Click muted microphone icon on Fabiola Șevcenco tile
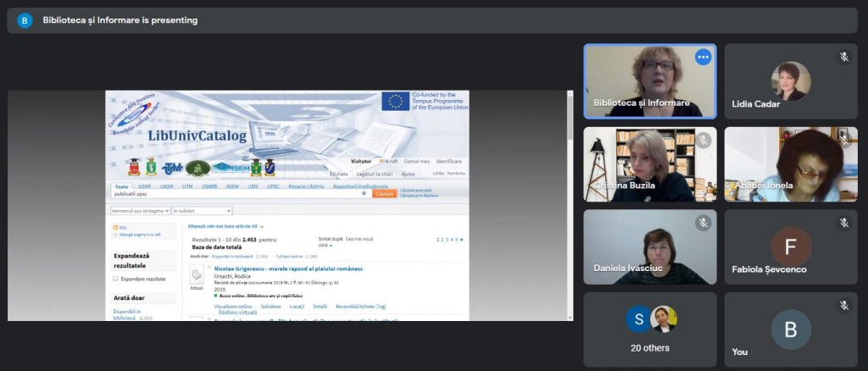The width and height of the screenshot is (868, 371). pyautogui.click(x=843, y=223)
